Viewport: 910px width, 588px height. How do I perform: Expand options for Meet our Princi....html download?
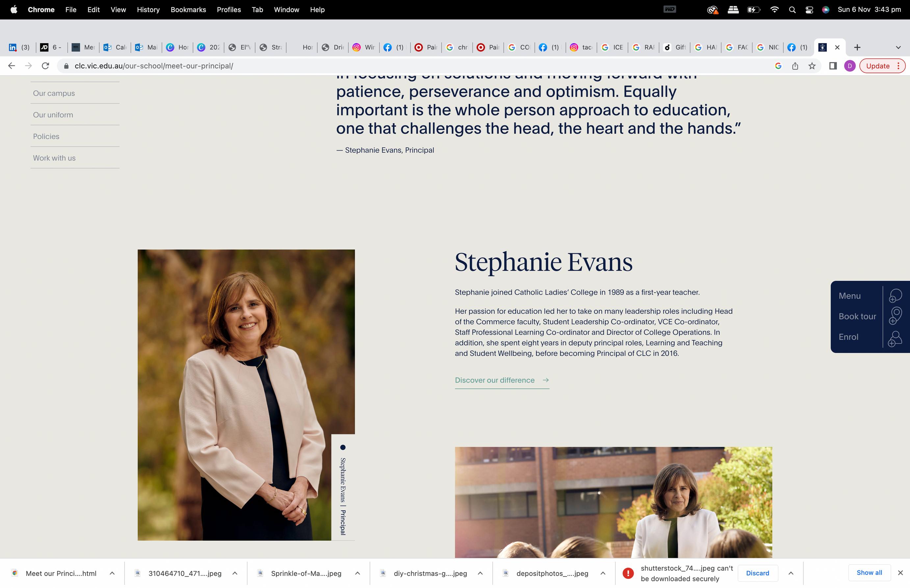[112, 573]
